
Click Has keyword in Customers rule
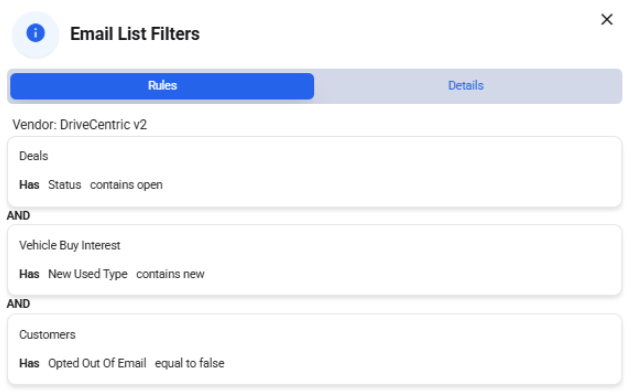click(x=29, y=363)
